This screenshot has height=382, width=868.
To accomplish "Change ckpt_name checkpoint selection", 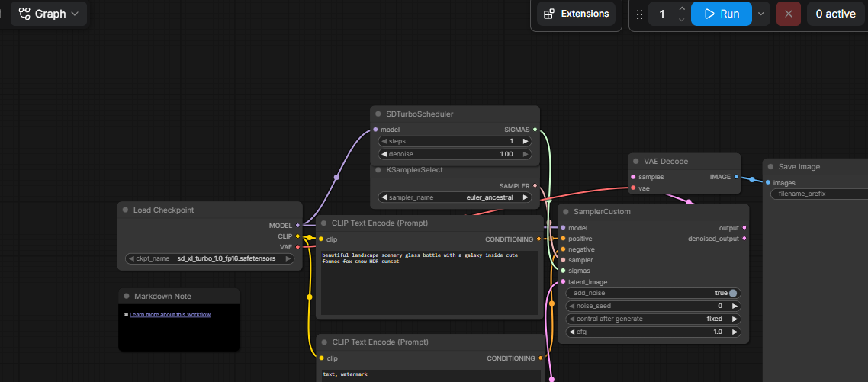I will click(210, 258).
